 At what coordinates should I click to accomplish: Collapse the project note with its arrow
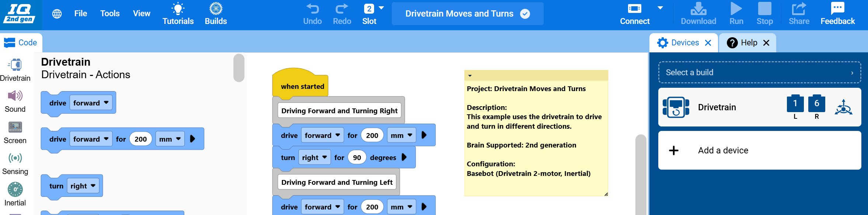point(470,76)
